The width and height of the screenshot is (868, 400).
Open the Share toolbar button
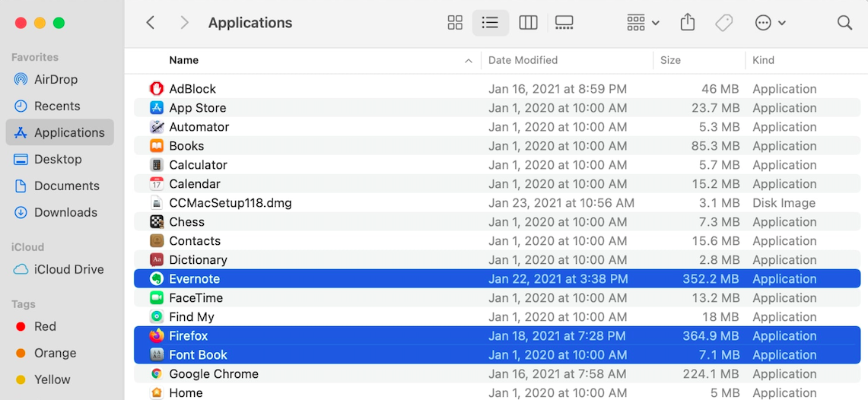[687, 23]
